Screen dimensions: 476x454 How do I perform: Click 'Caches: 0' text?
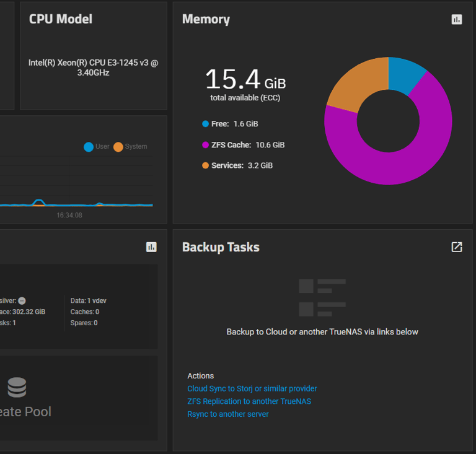pos(85,312)
